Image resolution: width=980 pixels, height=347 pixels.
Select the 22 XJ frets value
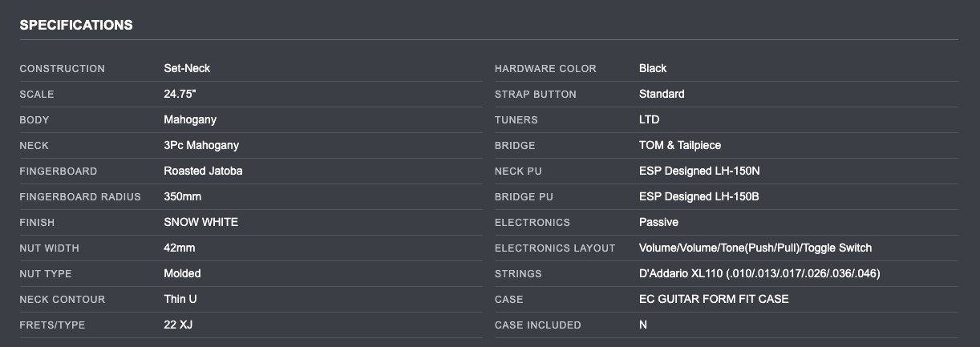(178, 325)
